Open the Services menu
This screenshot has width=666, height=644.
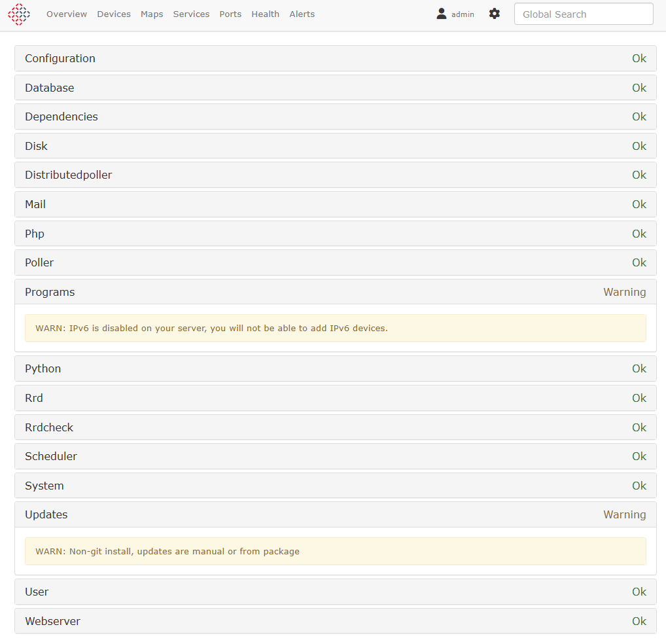[x=191, y=14]
